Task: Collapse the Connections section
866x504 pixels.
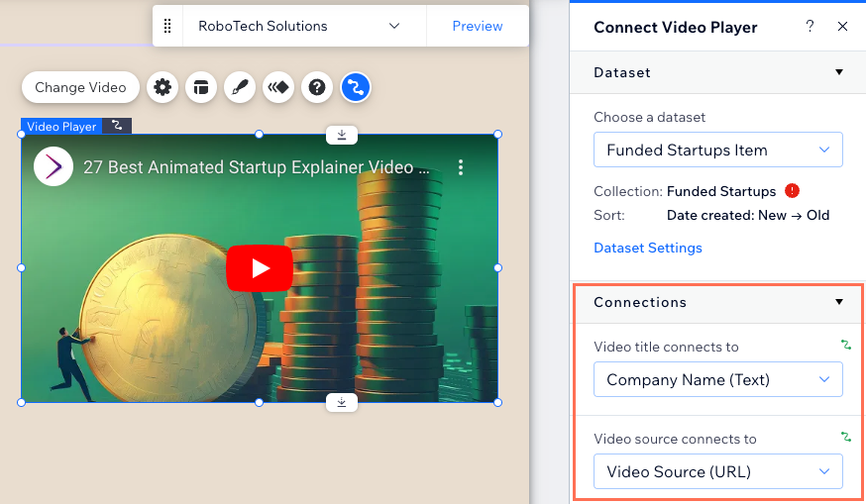Action: 839,302
